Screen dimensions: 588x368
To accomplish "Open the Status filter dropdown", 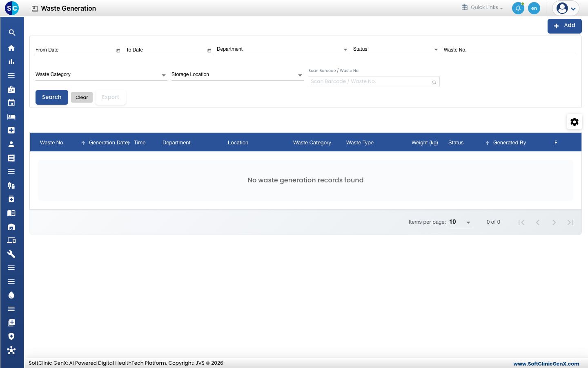I will pyautogui.click(x=396, y=49).
